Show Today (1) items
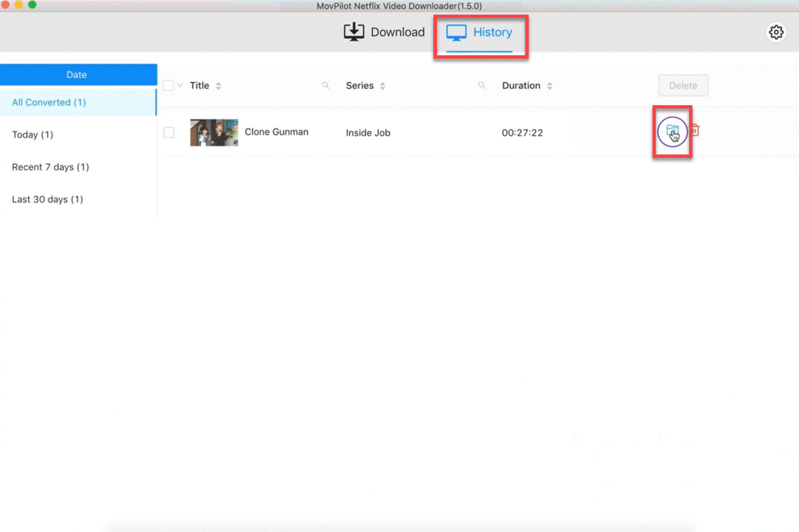The width and height of the screenshot is (799, 532). (33, 134)
